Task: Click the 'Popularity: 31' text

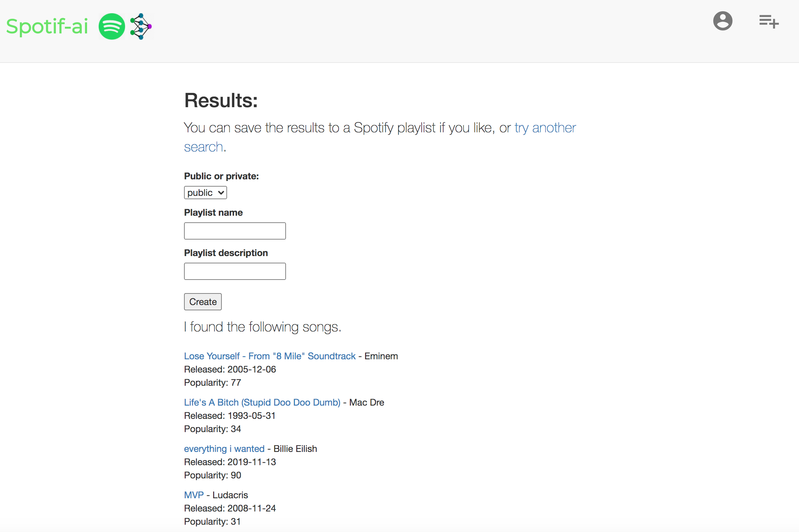Action: (212, 522)
